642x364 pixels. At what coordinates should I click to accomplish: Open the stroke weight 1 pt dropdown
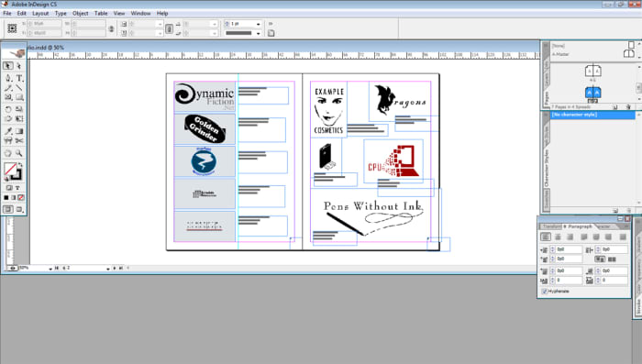(x=258, y=24)
